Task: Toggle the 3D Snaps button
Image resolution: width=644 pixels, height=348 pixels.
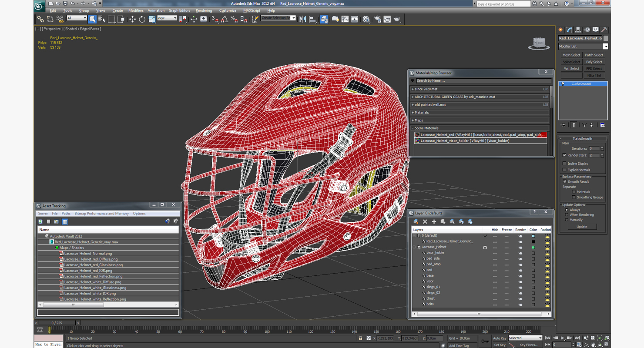Action: tap(215, 19)
